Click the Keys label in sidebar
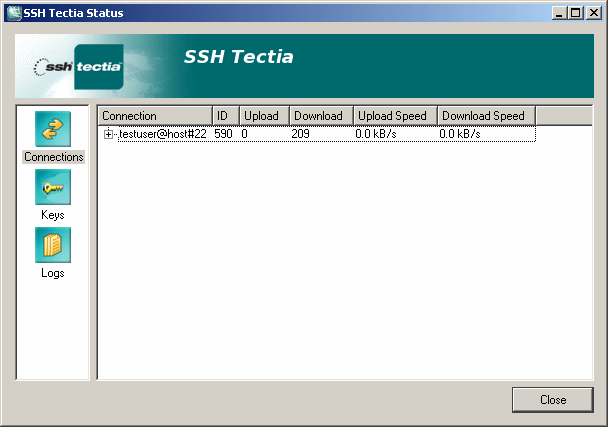The height and width of the screenshot is (427, 608). (x=53, y=215)
